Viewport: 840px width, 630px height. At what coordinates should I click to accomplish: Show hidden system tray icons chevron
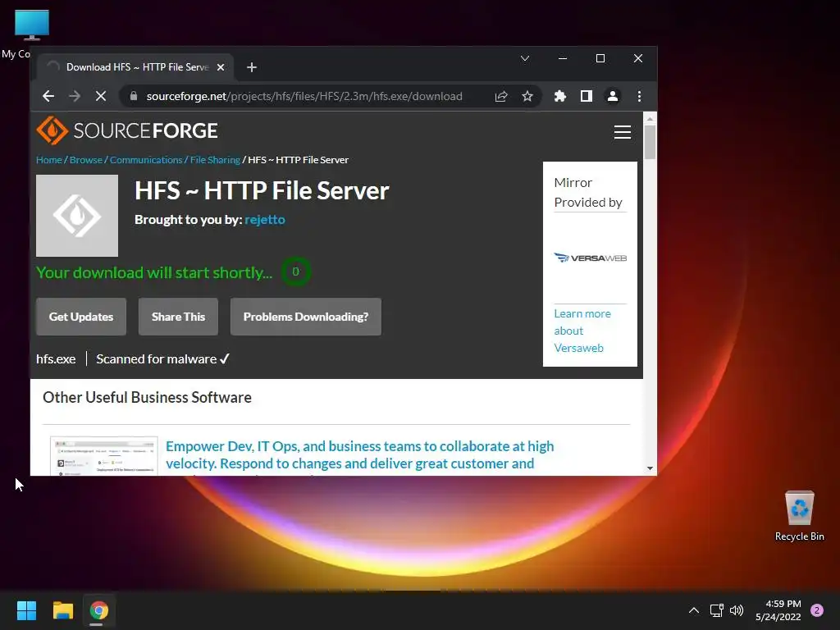pos(694,610)
